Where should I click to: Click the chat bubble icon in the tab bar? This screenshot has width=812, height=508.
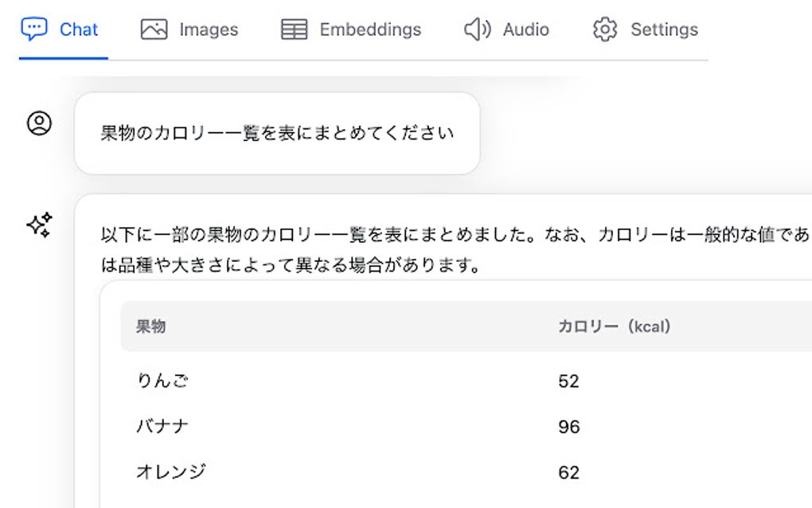coord(34,29)
